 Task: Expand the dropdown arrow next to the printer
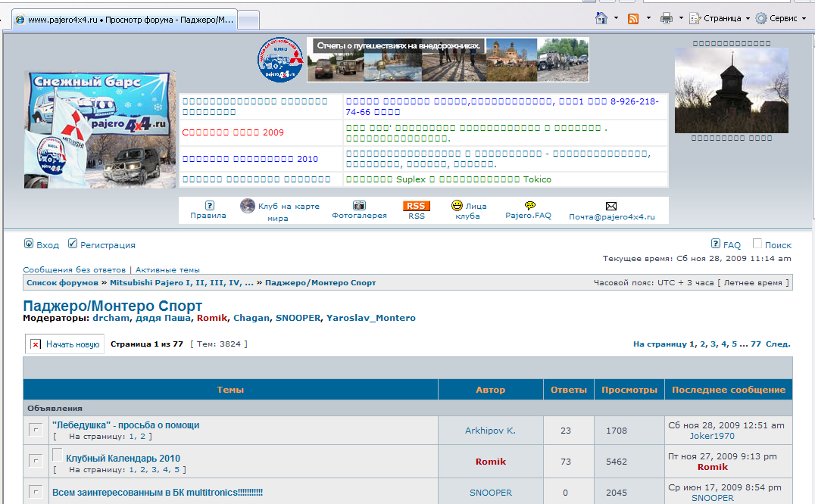click(x=681, y=18)
